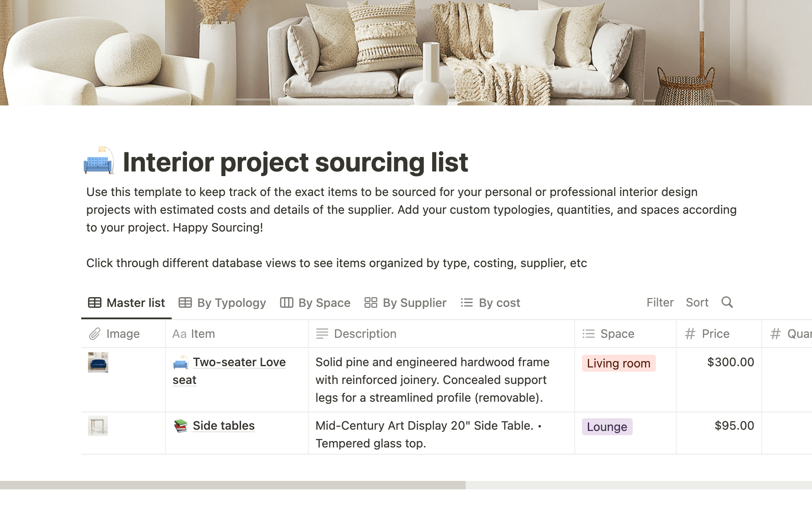Viewport: 812px width, 508px height.
Task: Open the Side tables item link
Action: [223, 426]
